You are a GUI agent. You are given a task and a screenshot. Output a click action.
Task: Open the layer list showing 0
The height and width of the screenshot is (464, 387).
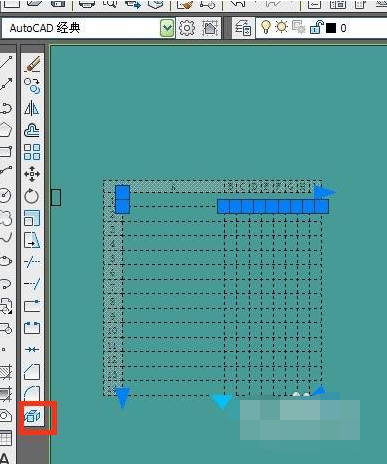click(x=322, y=28)
